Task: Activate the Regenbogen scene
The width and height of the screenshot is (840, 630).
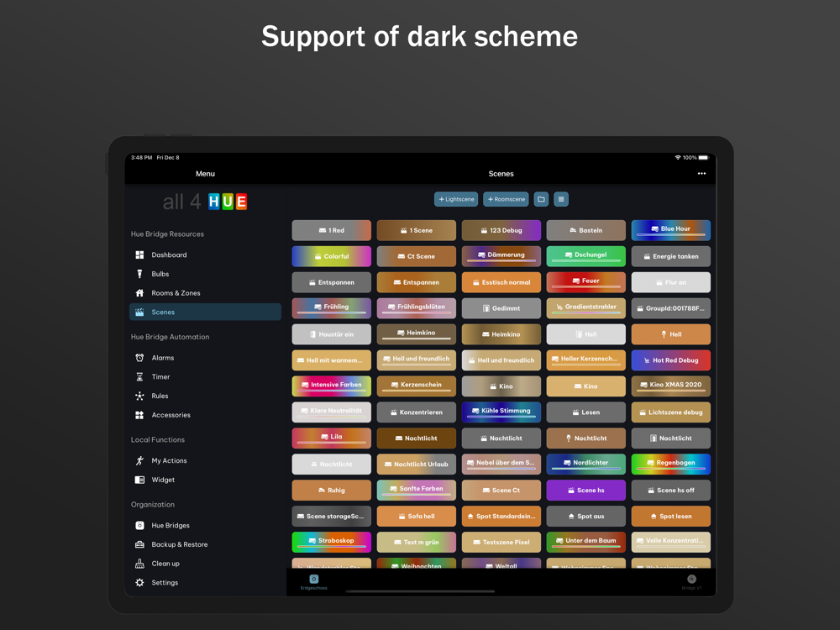Action: pyautogui.click(x=670, y=464)
